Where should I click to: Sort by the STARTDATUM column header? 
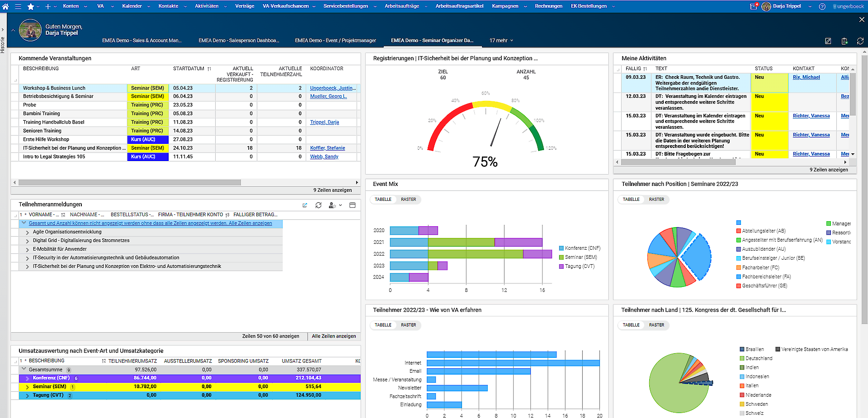pyautogui.click(x=189, y=69)
